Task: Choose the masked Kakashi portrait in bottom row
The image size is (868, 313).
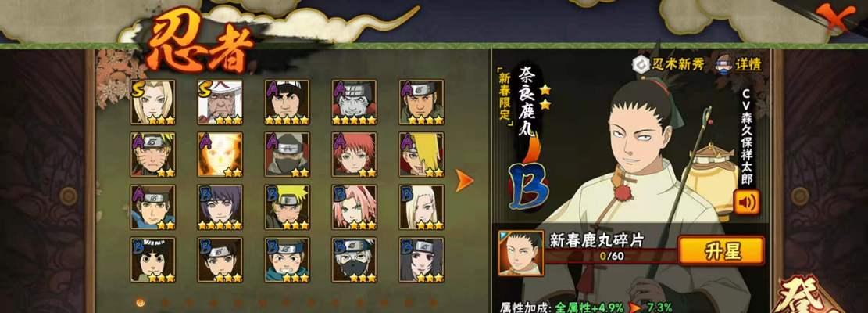Action: (354, 260)
